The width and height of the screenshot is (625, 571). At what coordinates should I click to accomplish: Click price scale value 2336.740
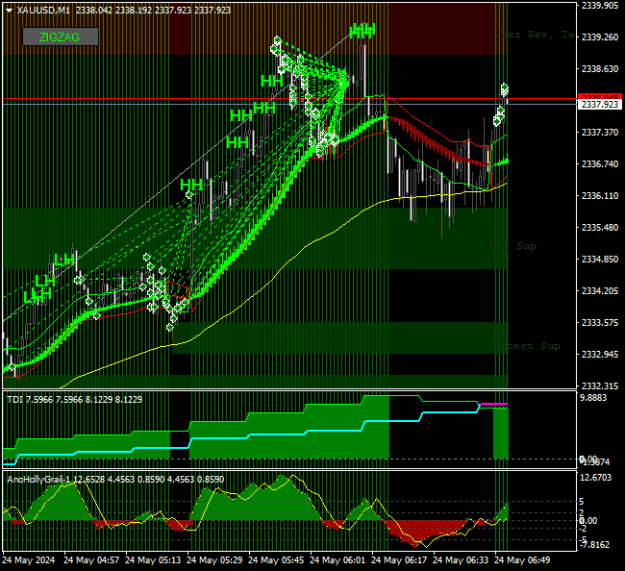coord(600,164)
